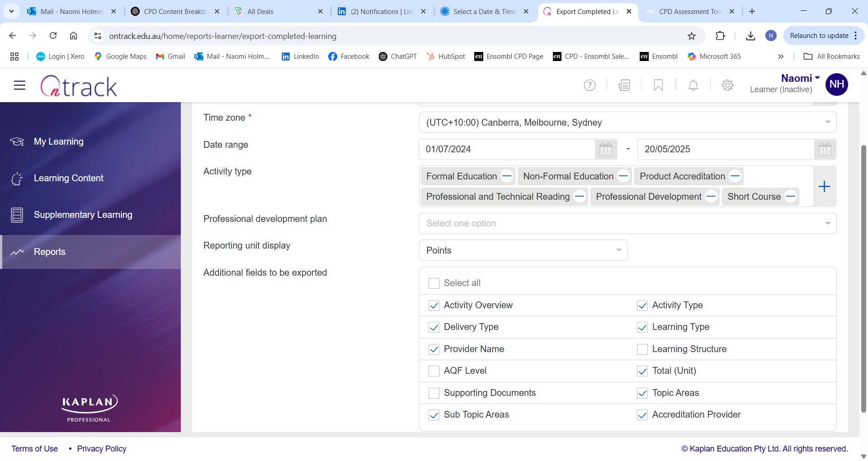
Task: Remove Professional and Technical Reading tag
Action: coord(580,197)
